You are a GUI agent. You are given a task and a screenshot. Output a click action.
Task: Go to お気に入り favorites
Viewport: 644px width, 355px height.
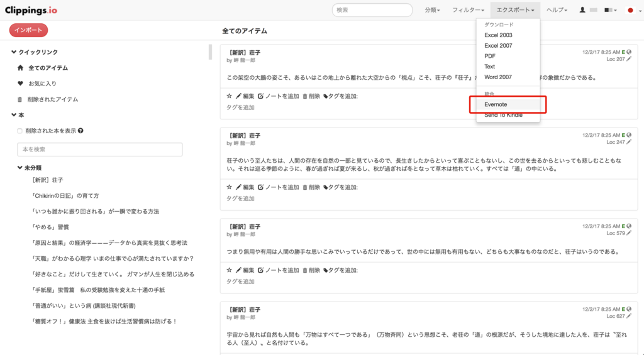42,84
